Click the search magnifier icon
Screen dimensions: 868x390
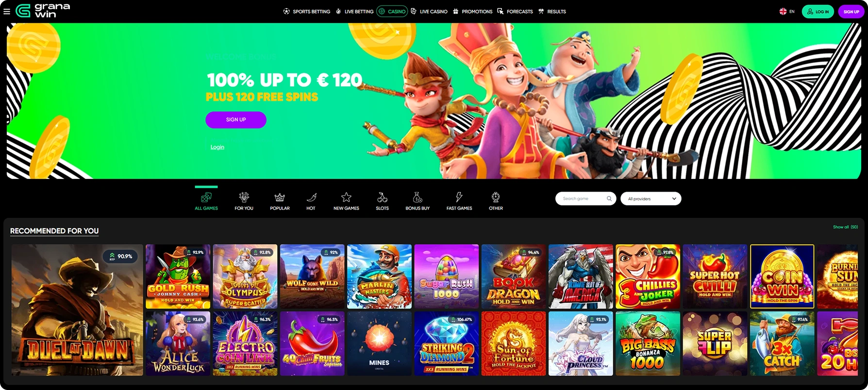point(609,198)
